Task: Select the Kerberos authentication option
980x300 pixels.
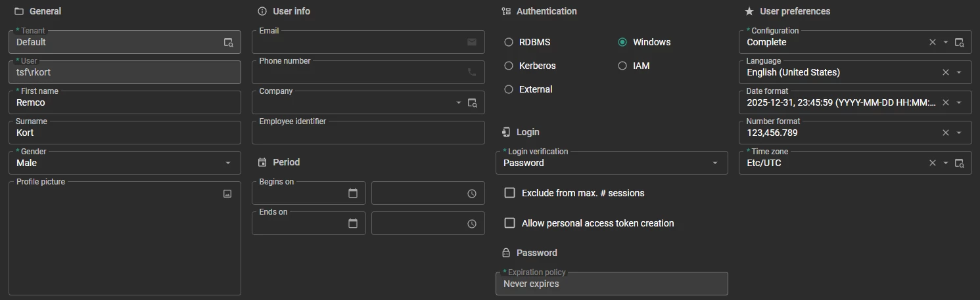Action: coord(509,66)
